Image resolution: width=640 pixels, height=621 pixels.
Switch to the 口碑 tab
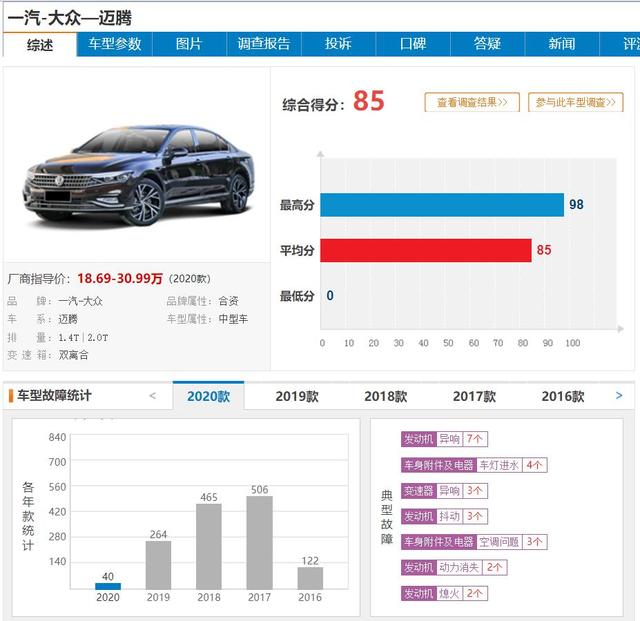point(413,44)
